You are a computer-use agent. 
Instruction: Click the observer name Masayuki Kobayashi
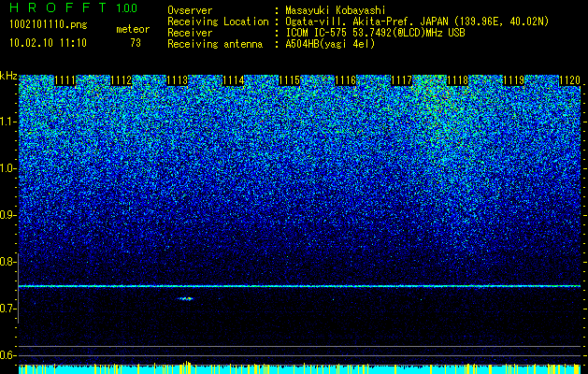336,10
